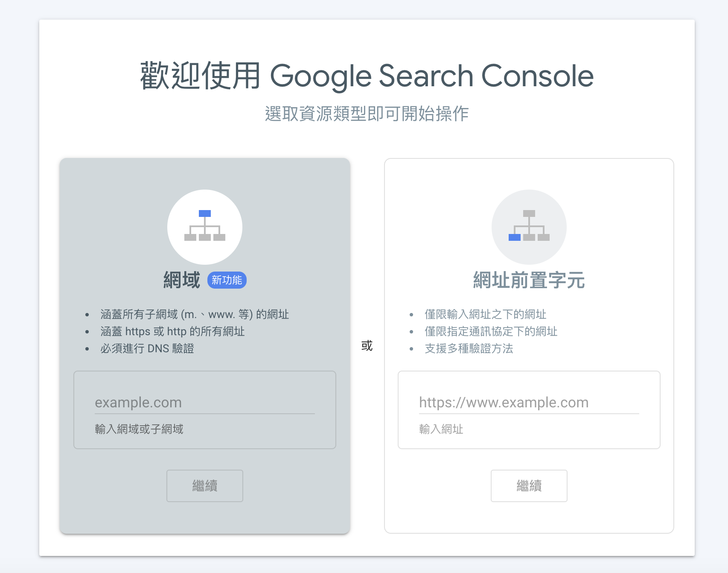
Task: Click the 僅限指定通訊協定下的網址 bullet text
Action: tap(491, 332)
